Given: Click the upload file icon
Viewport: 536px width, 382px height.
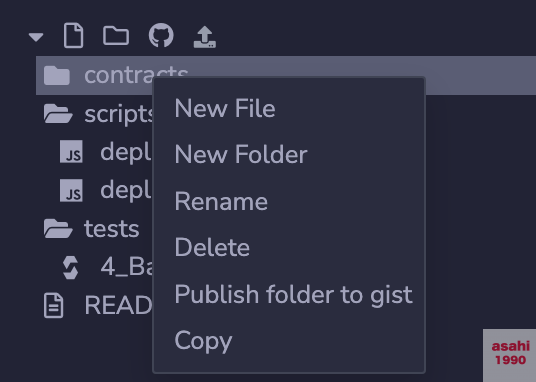Looking at the screenshot, I should point(205,37).
